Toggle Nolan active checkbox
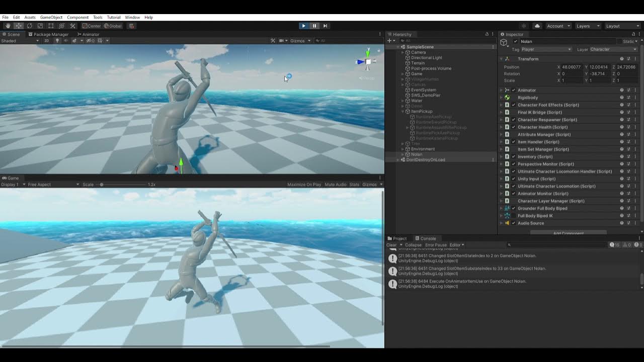The width and height of the screenshot is (644, 362). pyautogui.click(x=515, y=42)
